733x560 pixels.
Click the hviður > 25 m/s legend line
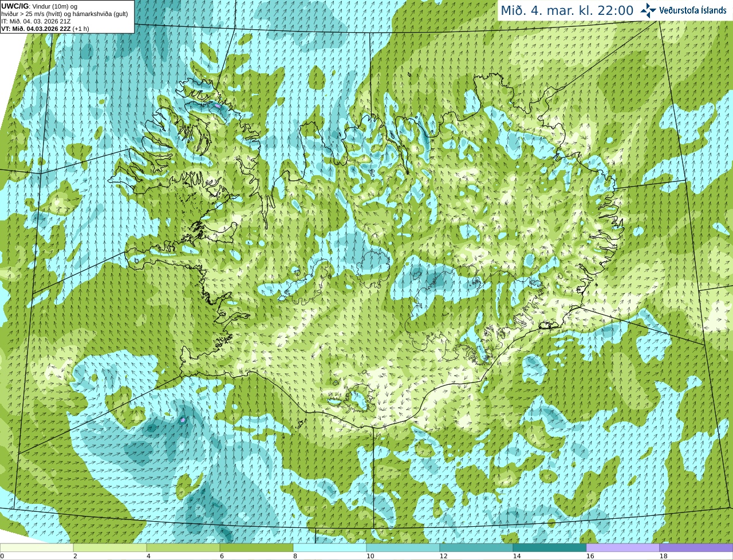(65, 14)
